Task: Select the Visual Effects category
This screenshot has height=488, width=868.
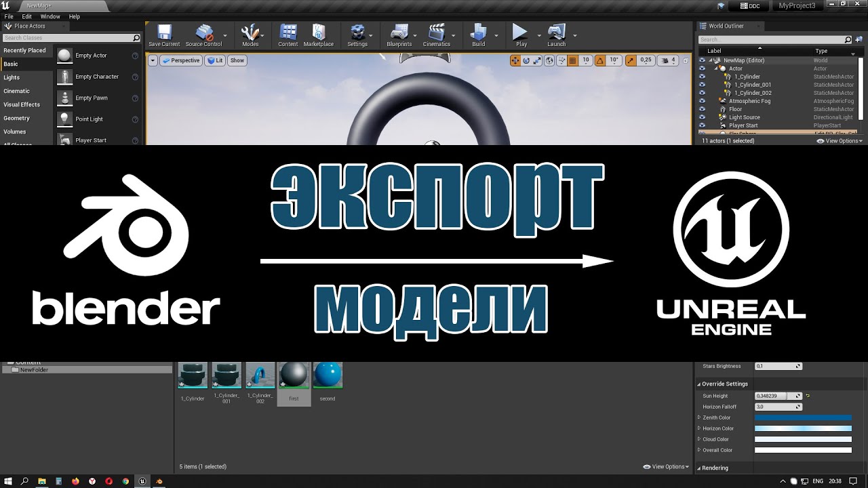Action: pyautogui.click(x=26, y=104)
